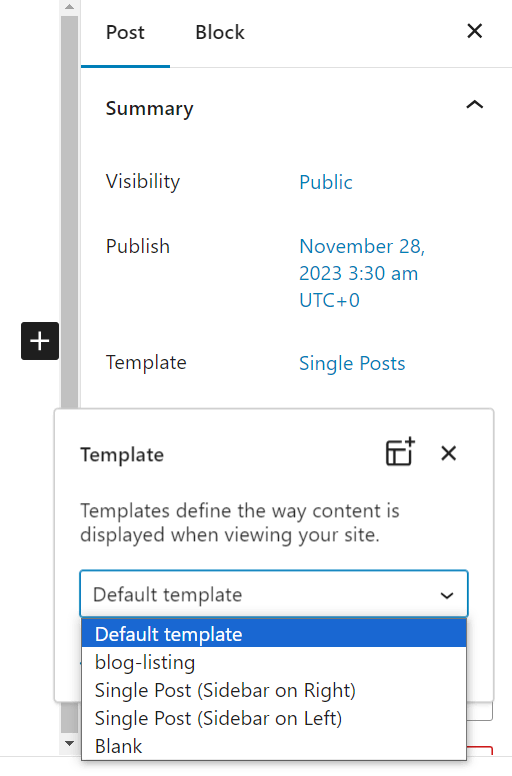The width and height of the screenshot is (512, 776).
Task: Switch to the Post tab
Action: [x=125, y=33]
